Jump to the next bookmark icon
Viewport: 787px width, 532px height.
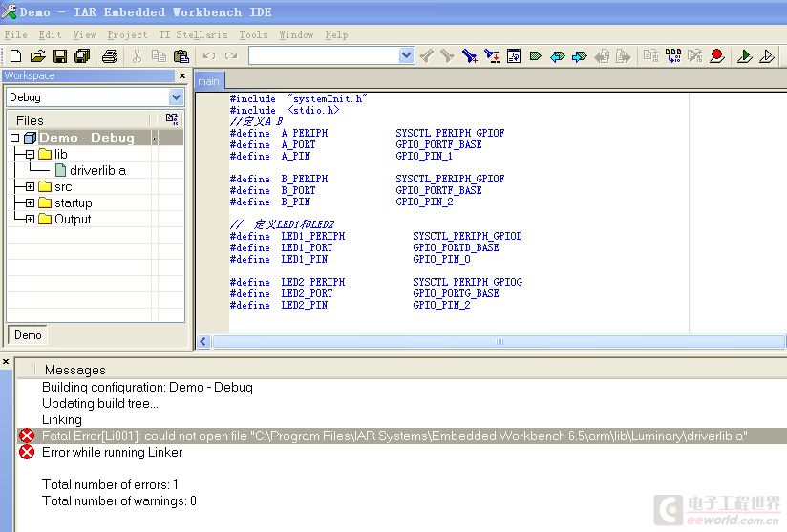click(x=579, y=55)
